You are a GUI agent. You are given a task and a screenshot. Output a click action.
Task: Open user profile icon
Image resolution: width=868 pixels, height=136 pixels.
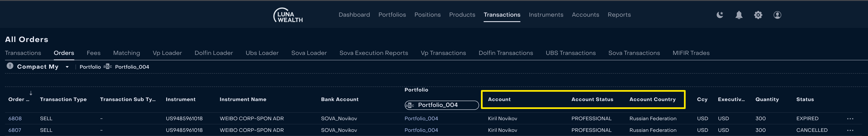pyautogui.click(x=777, y=15)
